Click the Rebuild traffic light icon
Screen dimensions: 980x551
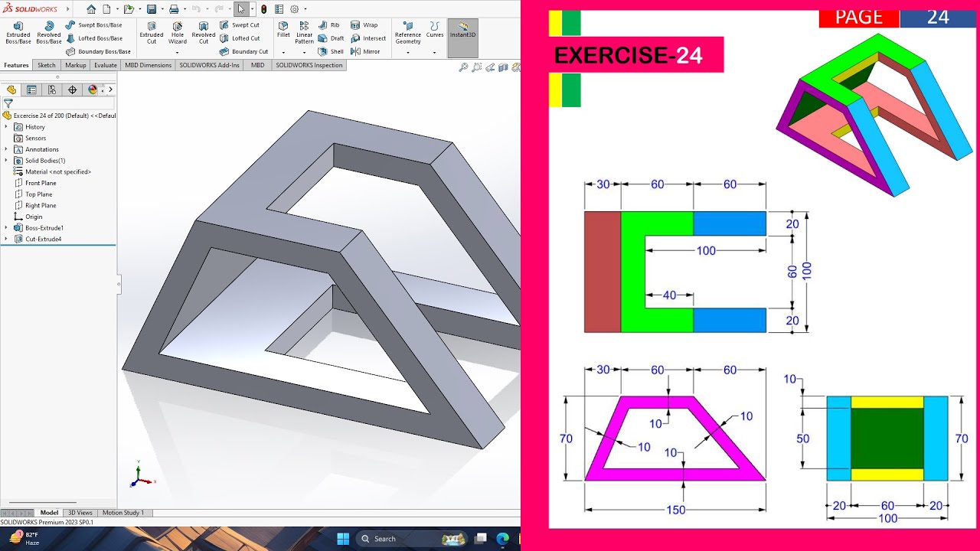point(264,9)
